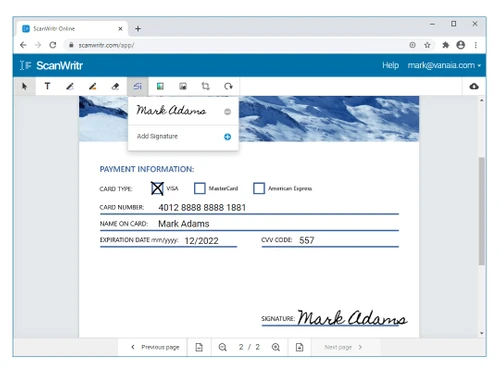Open the signature tool

click(138, 87)
